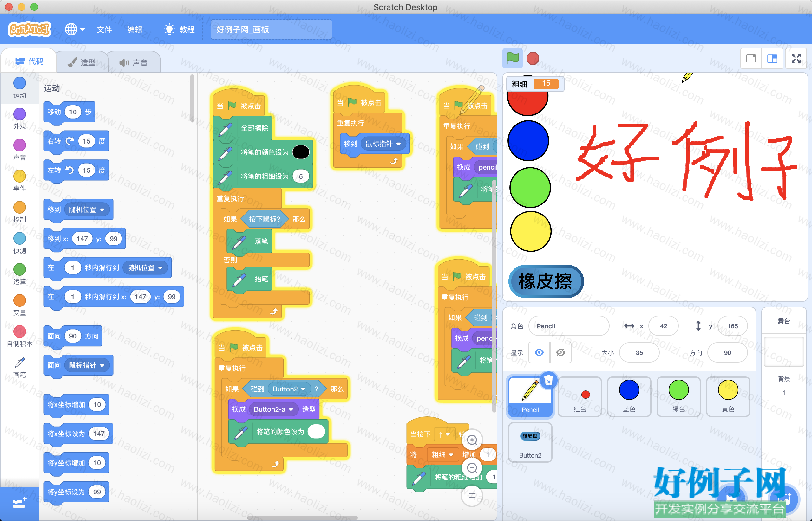Expand the up arrow key dropdown
Image resolution: width=812 pixels, height=521 pixels.
[x=444, y=434]
